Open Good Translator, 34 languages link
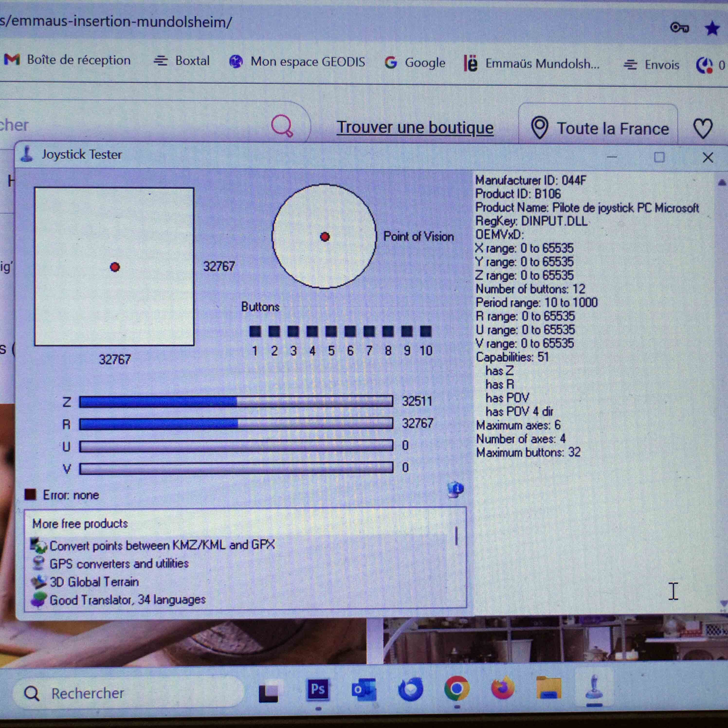The image size is (728, 728). [128, 600]
